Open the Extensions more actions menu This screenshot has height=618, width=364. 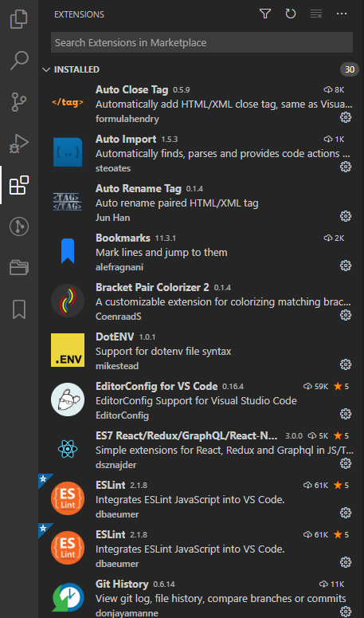[342, 14]
